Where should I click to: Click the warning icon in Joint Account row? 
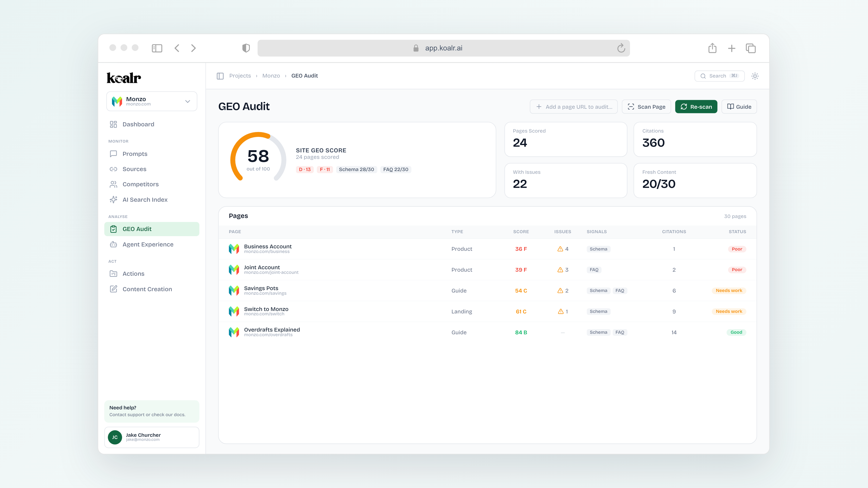560,270
